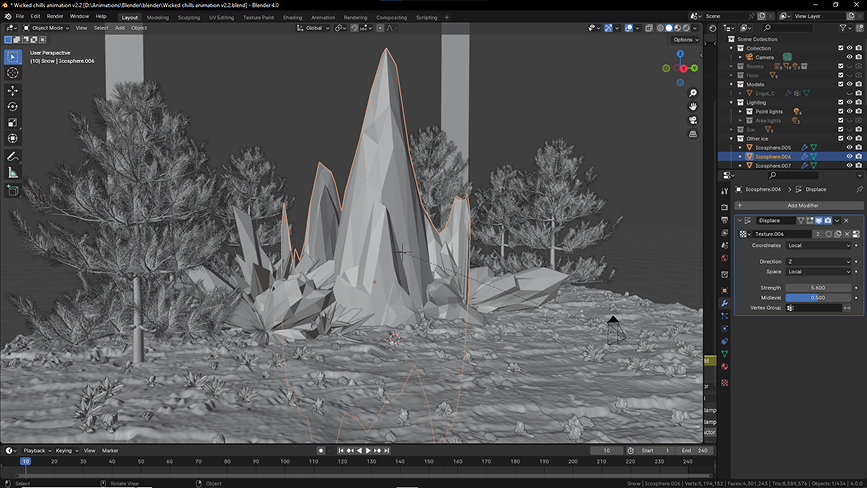Screen dimensions: 867x488
Task: Select the Move tool in the viewport toolbar
Action: pyautogui.click(x=13, y=90)
